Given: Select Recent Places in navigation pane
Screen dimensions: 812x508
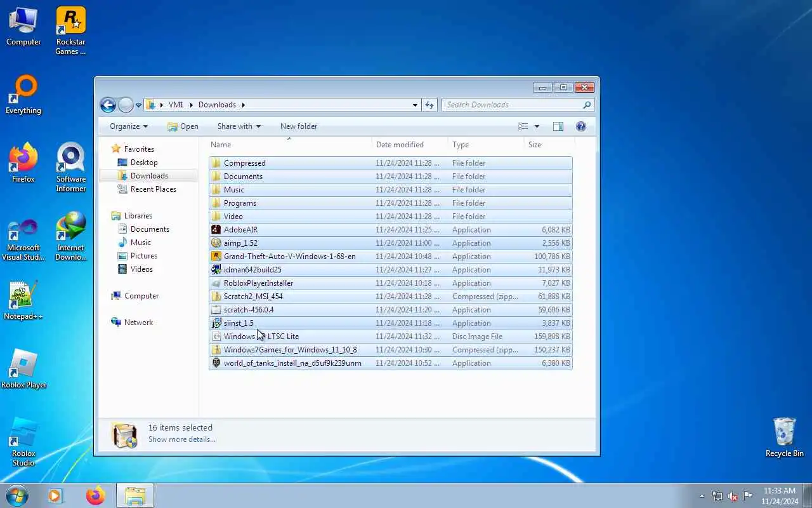Looking at the screenshot, I should coord(153,189).
